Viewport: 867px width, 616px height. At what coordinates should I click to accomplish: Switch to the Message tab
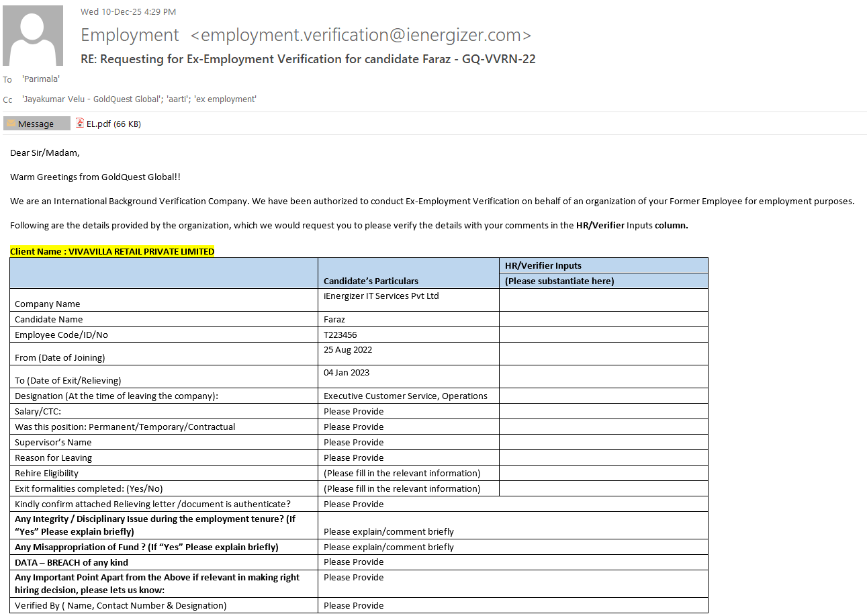pos(36,124)
